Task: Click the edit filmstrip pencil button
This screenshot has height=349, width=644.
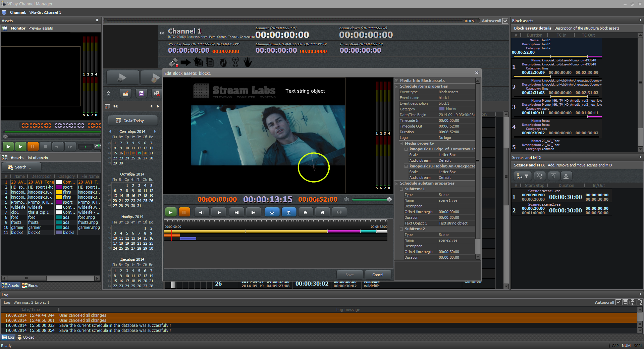Action: [x=125, y=93]
